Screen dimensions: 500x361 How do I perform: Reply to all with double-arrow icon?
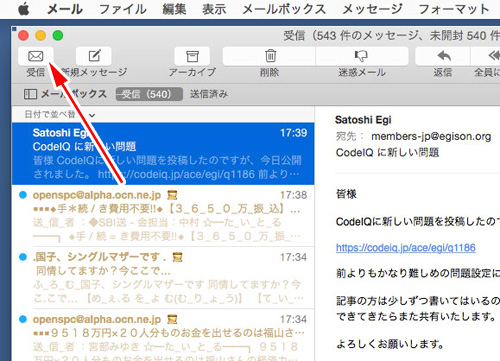pyautogui.click(x=490, y=56)
